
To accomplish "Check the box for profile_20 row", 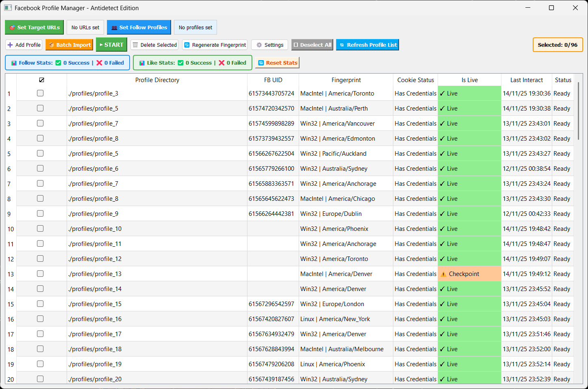I will pyautogui.click(x=40, y=379).
